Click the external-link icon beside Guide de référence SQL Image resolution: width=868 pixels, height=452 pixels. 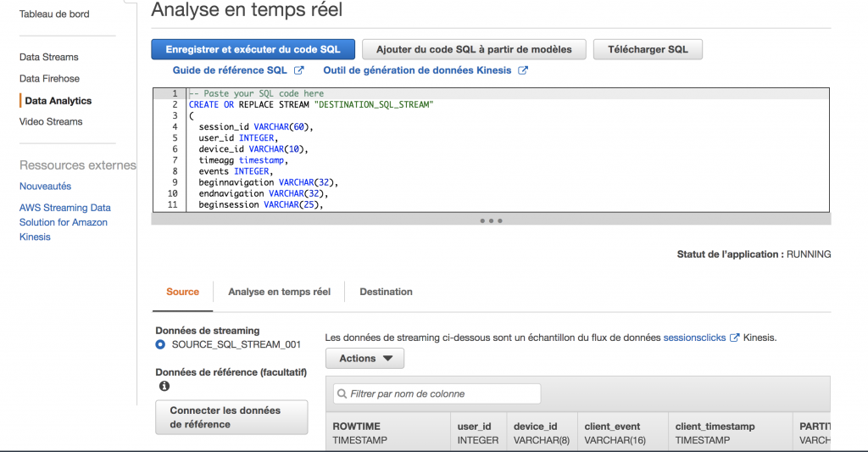(x=299, y=70)
